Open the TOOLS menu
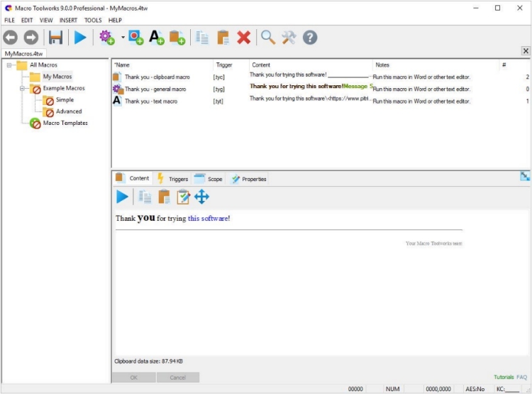The height and width of the screenshot is (394, 532). [x=93, y=21]
